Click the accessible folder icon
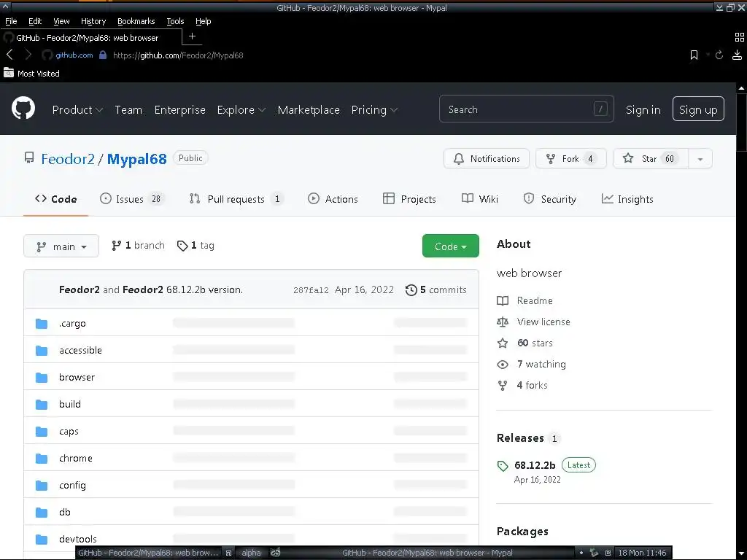 tap(42, 351)
